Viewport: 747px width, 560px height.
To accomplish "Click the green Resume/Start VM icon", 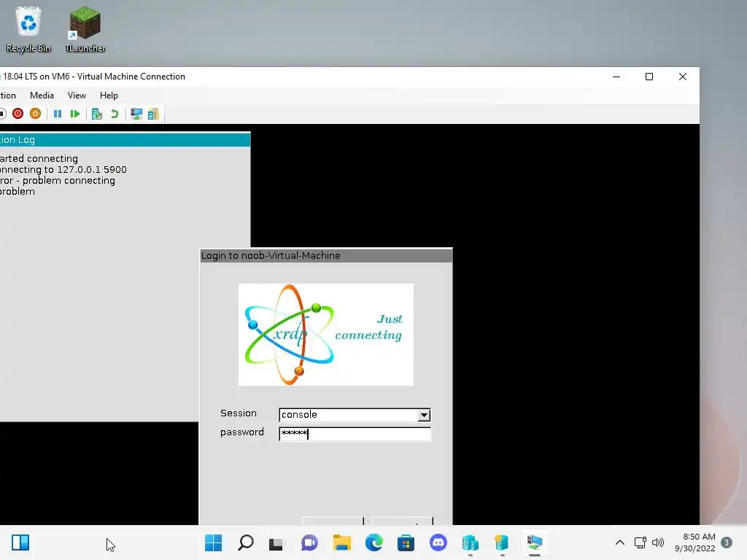I will pyautogui.click(x=75, y=114).
